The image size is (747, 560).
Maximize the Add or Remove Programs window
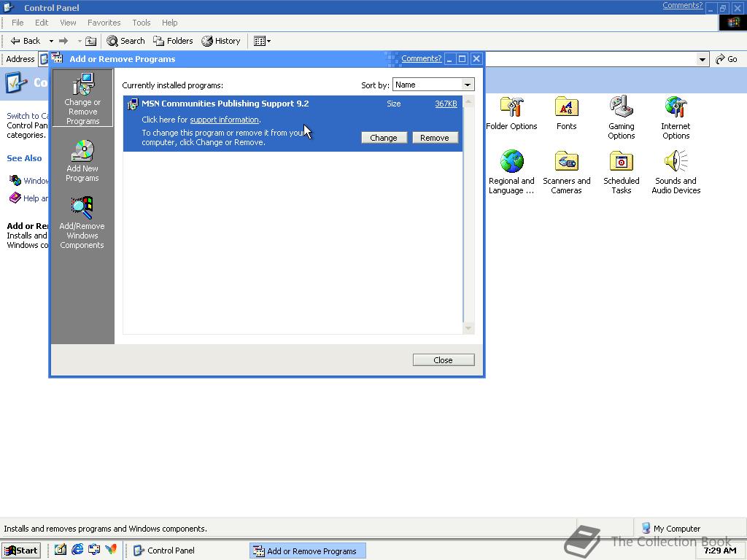point(462,58)
